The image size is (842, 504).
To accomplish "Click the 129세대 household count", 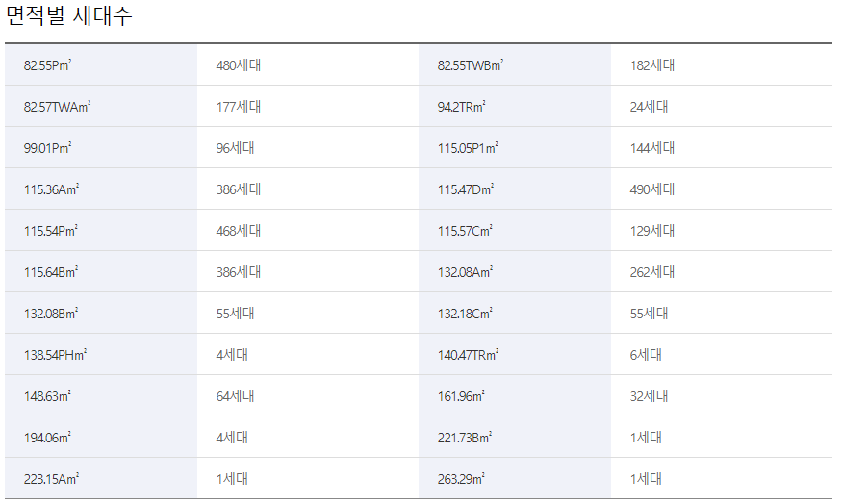I will point(652,231).
